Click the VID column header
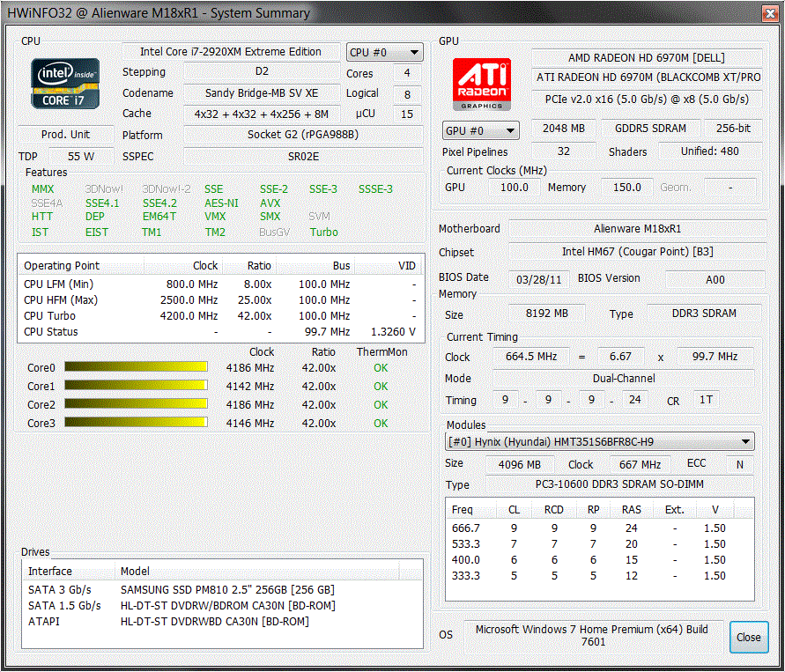This screenshot has height=672, width=785. point(389,266)
